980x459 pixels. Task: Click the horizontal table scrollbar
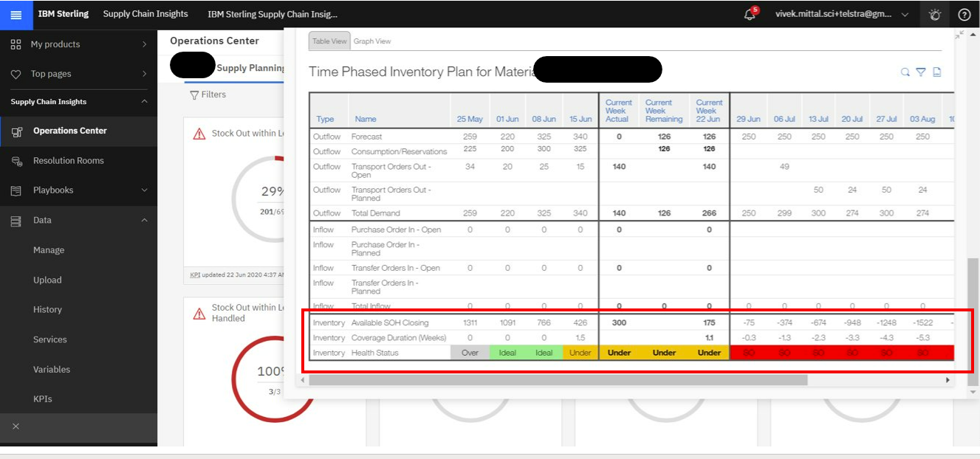click(x=558, y=380)
